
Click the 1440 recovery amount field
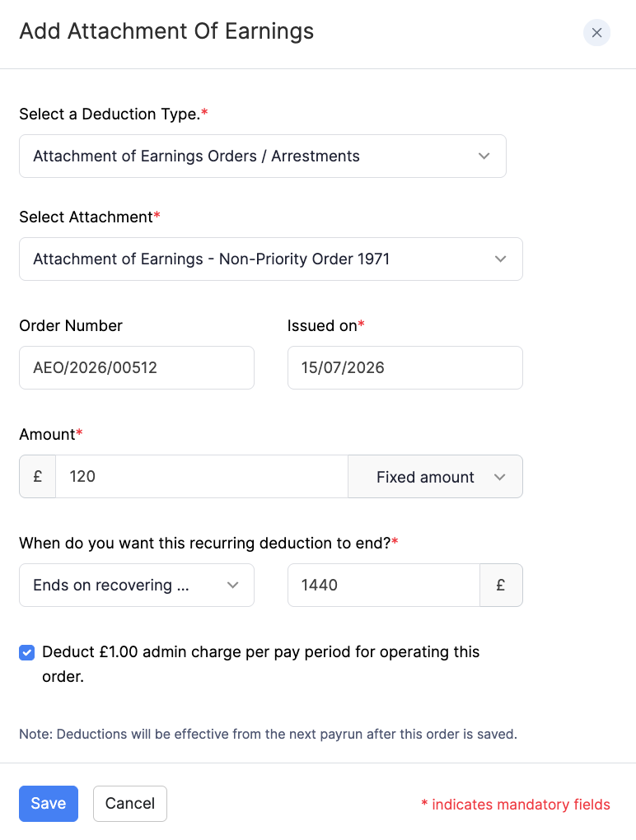384,585
